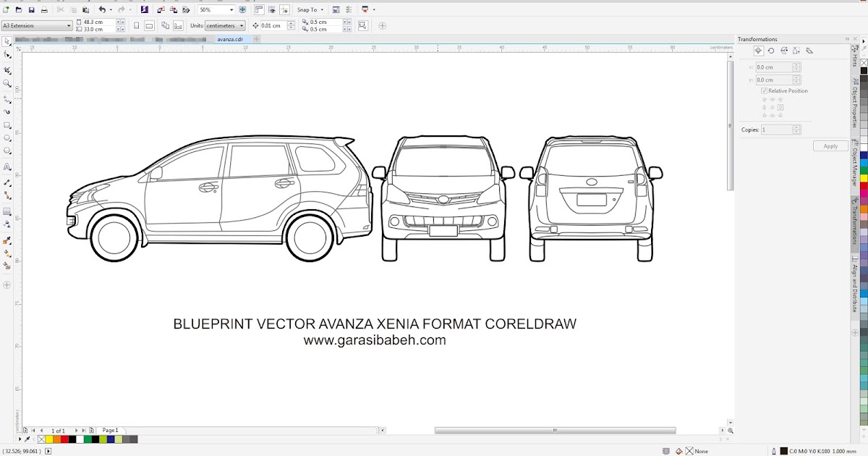The image size is (868, 456).
Task: Select the Pick tool in the toolbox
Action: click(x=7, y=42)
